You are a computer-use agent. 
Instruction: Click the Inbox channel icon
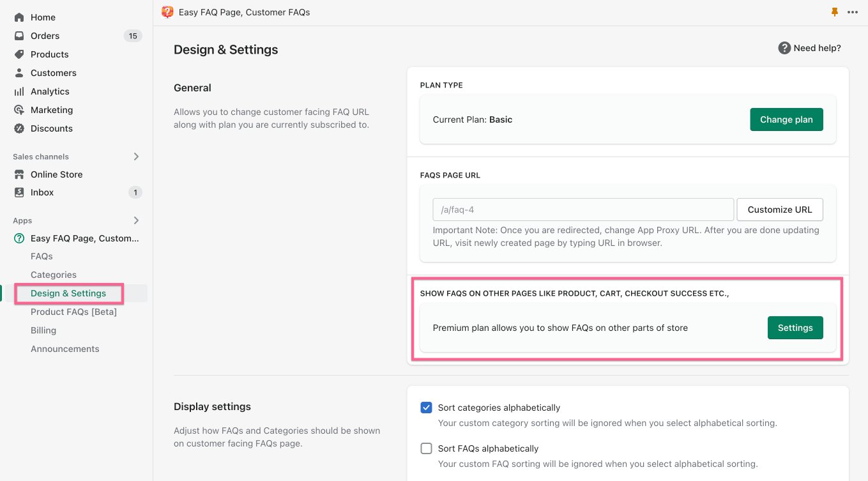pyautogui.click(x=19, y=192)
